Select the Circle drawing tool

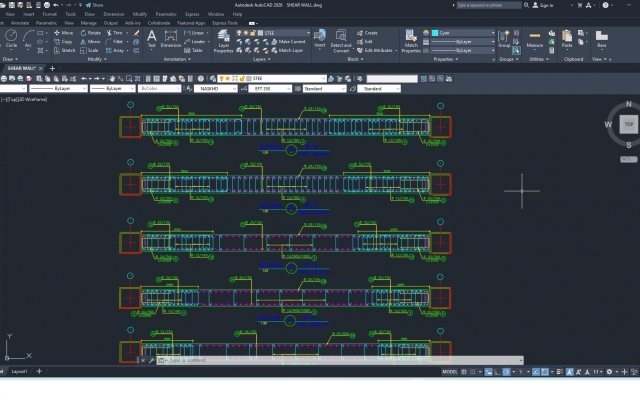pos(11,37)
